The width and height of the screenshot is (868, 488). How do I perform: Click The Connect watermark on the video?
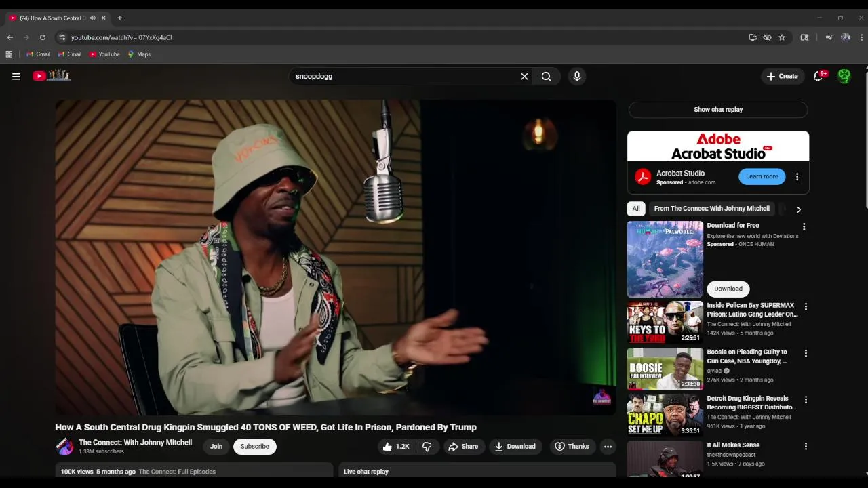(601, 397)
